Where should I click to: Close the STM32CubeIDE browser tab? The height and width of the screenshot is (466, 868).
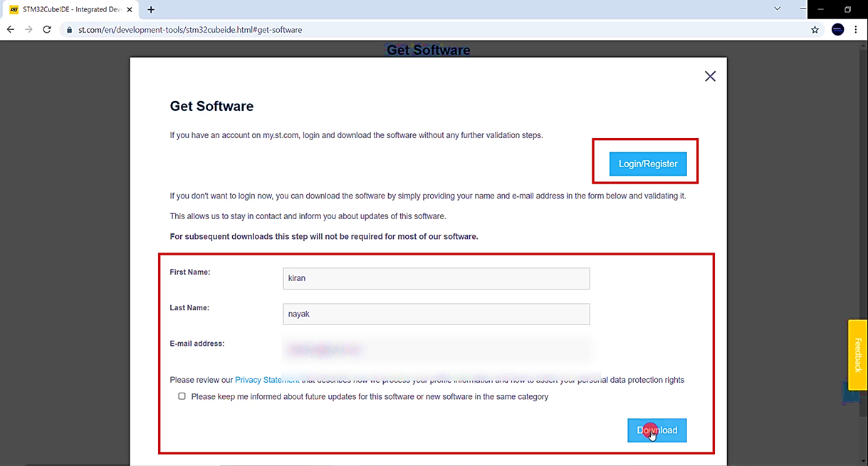[130, 10]
